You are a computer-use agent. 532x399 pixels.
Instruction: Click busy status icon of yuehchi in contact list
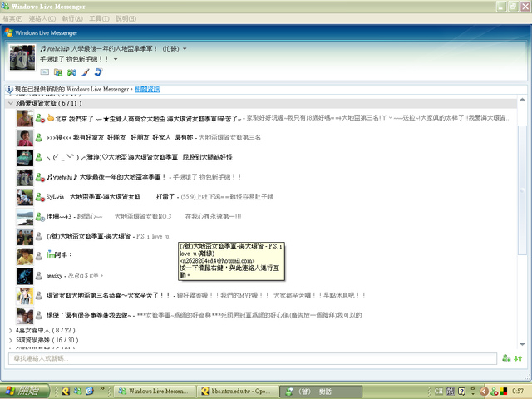pos(40,177)
